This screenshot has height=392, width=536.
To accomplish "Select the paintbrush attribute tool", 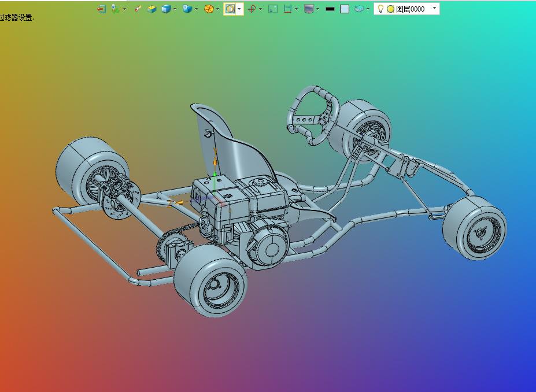I will tap(138, 9).
